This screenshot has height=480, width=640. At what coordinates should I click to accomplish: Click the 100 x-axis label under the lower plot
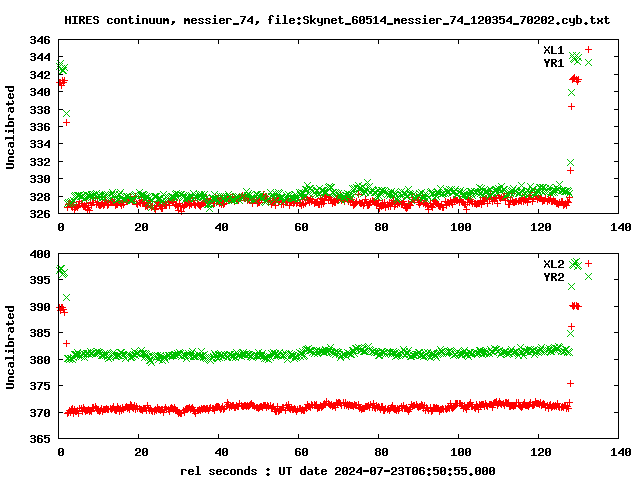coord(461,452)
